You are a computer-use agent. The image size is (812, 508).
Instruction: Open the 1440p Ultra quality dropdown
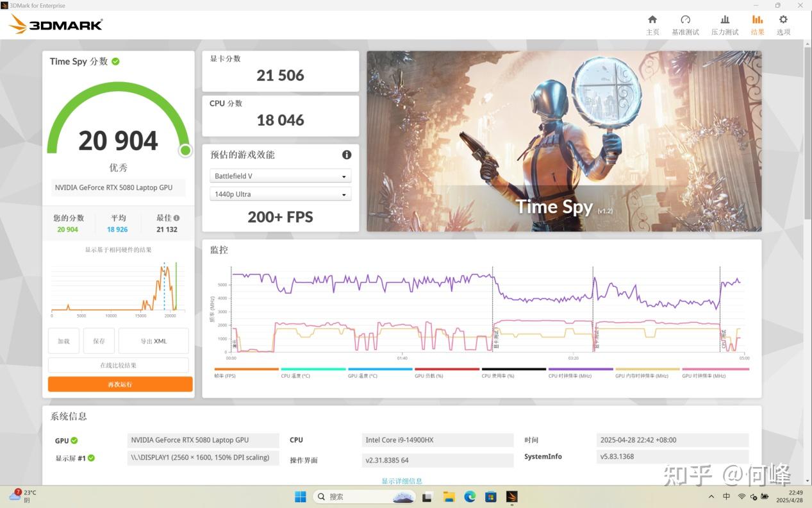click(280, 194)
